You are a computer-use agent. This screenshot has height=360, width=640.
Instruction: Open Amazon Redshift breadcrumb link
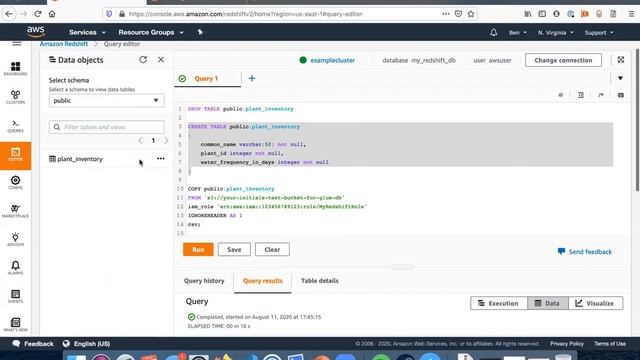[x=64, y=44]
